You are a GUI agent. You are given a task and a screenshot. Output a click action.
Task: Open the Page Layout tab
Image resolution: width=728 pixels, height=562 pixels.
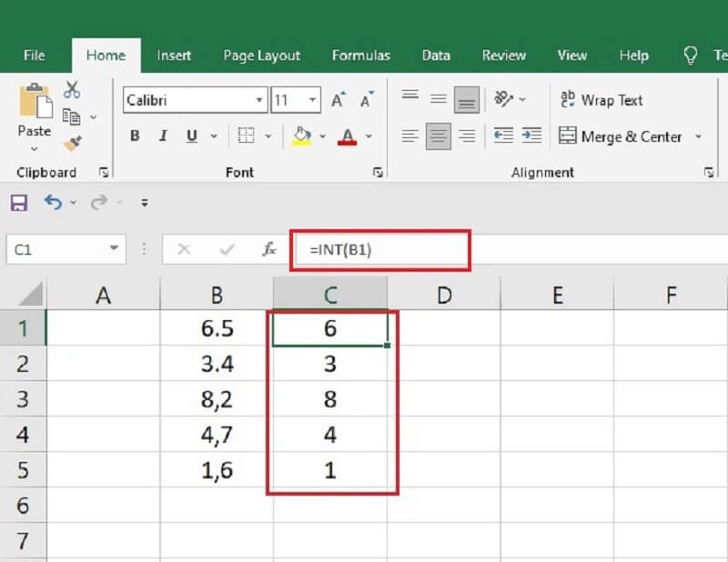tap(261, 55)
